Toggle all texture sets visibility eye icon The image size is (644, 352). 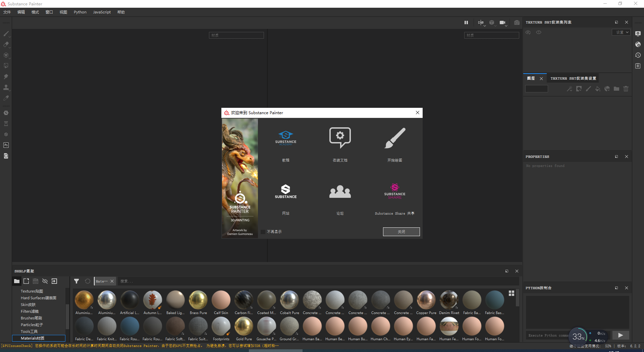click(x=528, y=32)
